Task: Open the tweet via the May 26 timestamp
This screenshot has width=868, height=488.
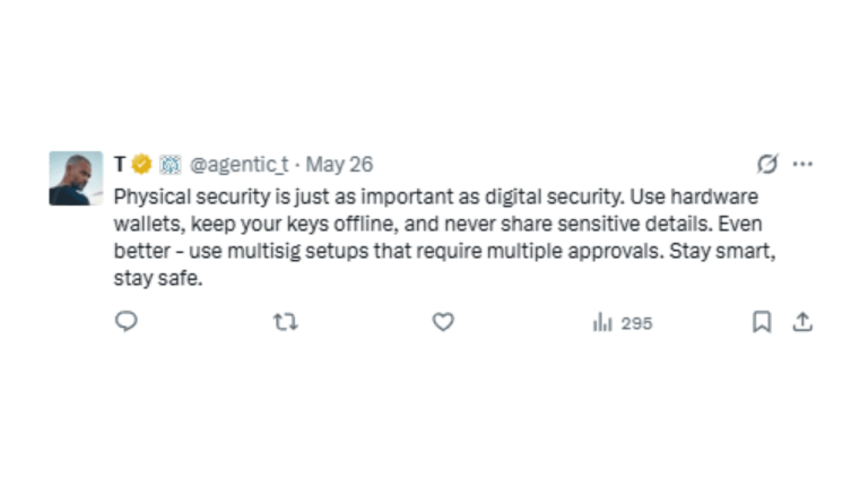Action: (339, 164)
